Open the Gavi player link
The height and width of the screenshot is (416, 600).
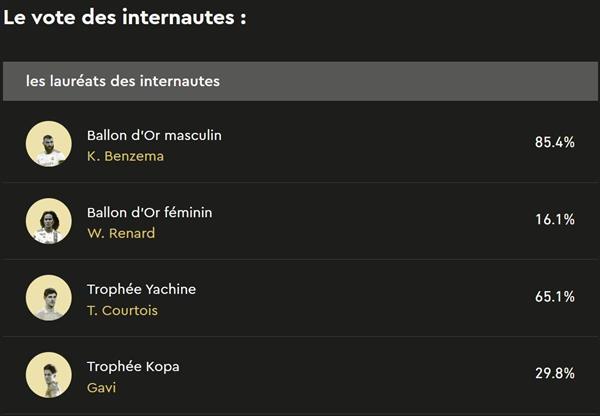[101, 387]
